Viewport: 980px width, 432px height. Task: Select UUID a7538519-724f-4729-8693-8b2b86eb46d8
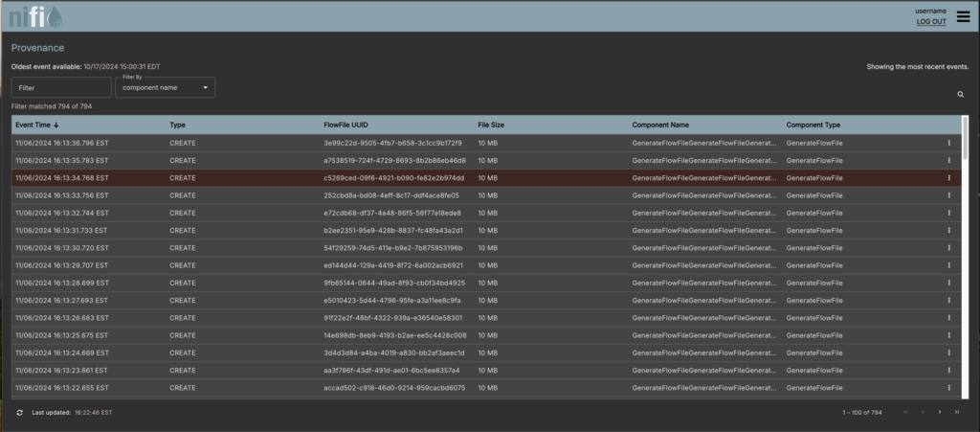[x=395, y=161]
